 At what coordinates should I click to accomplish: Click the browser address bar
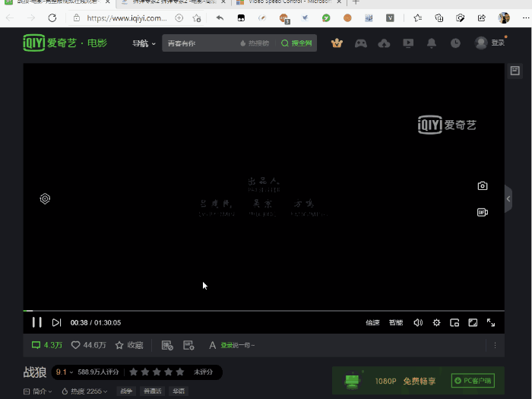[x=126, y=18]
